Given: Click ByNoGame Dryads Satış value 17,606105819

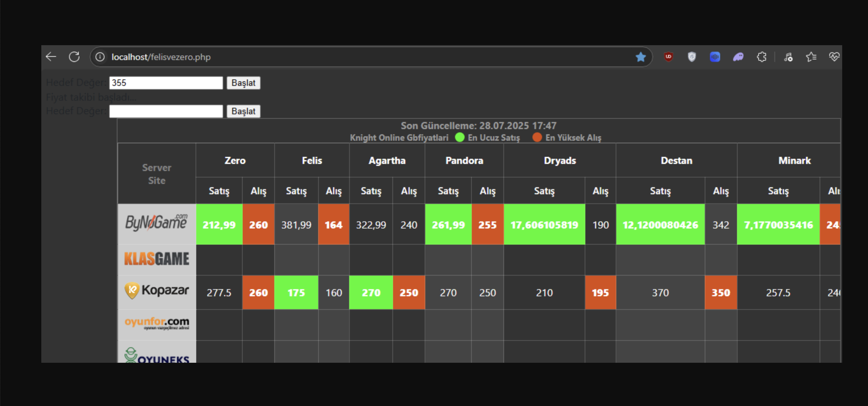Looking at the screenshot, I should [x=544, y=225].
